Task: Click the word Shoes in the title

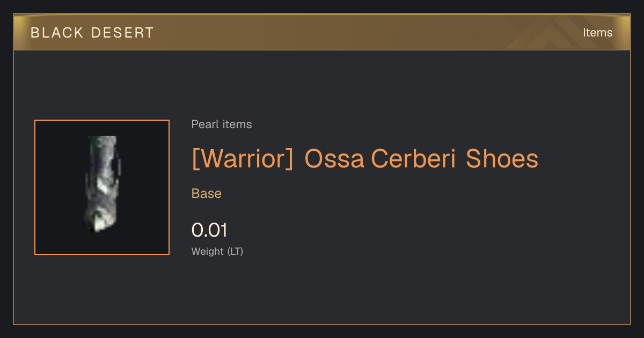Action: tap(502, 159)
